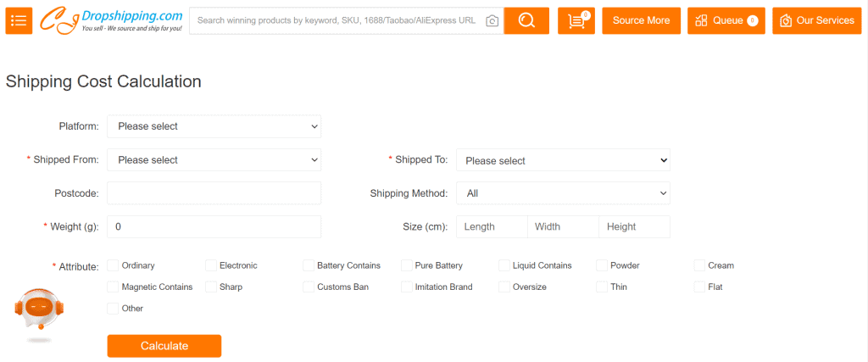Click the Height size field
This screenshot has width=868, height=362.
tap(634, 227)
